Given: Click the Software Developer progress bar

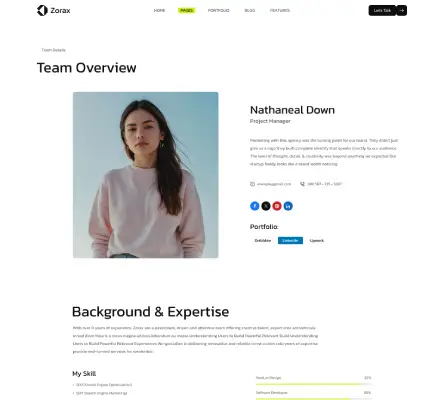Looking at the screenshot, I should pos(313,399).
